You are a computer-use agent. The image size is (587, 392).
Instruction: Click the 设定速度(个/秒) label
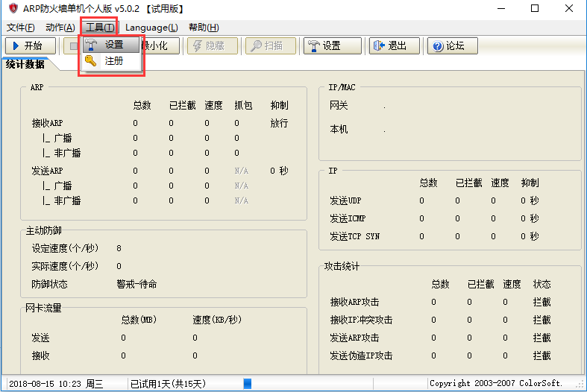(65, 248)
